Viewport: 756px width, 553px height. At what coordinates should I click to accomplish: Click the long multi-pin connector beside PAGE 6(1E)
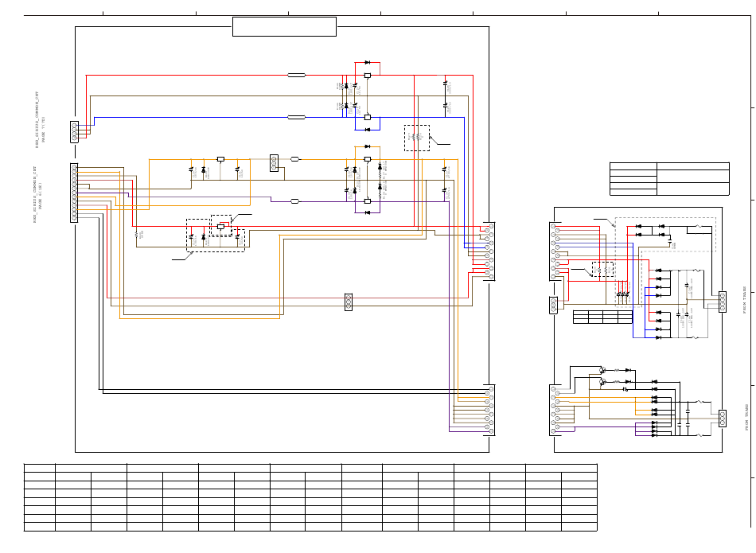[74, 193]
